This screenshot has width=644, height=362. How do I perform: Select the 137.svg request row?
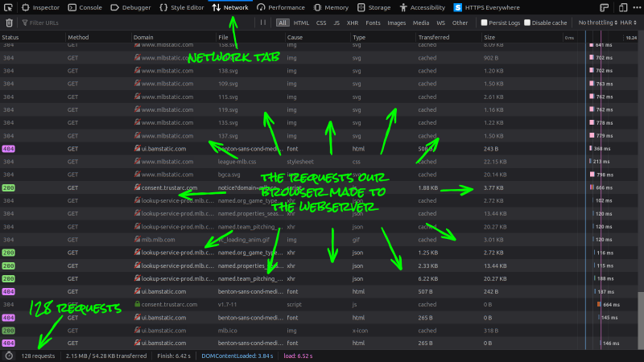click(x=319, y=136)
